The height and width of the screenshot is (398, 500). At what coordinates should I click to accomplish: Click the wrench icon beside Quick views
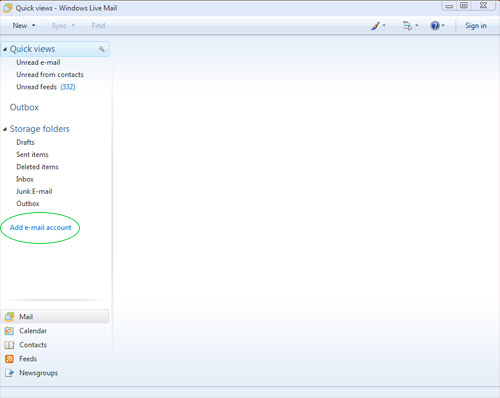[101, 49]
